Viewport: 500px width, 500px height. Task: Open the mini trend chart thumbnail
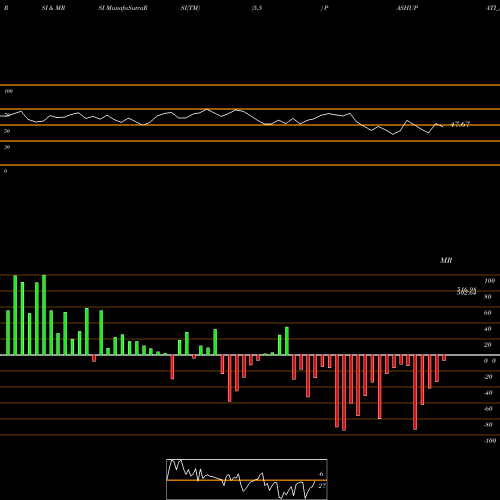[x=247, y=479]
